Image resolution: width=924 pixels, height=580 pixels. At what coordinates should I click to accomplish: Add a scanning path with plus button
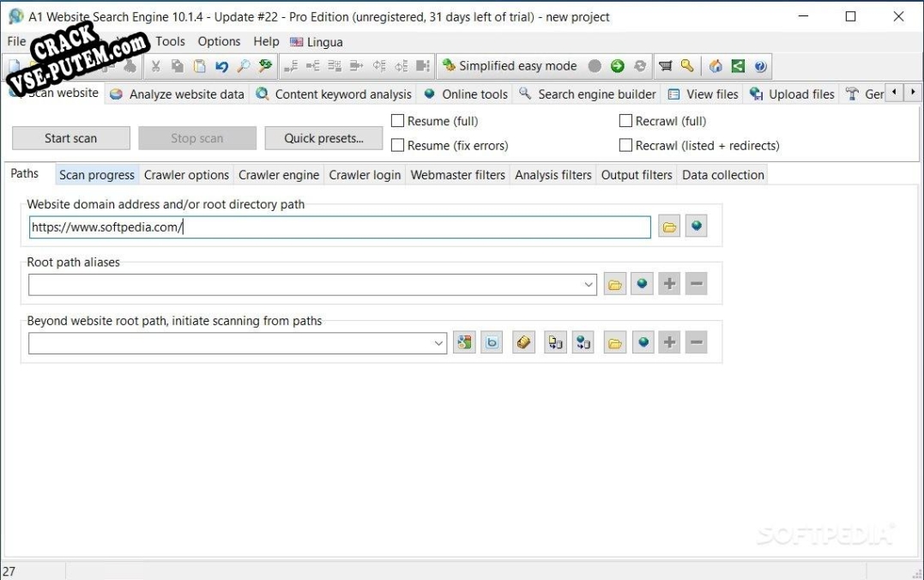[x=669, y=342]
